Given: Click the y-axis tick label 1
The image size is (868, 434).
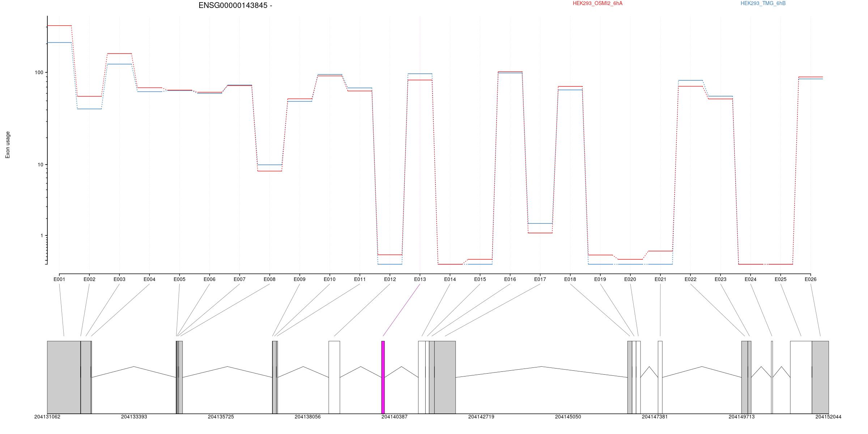Looking at the screenshot, I should [42, 235].
